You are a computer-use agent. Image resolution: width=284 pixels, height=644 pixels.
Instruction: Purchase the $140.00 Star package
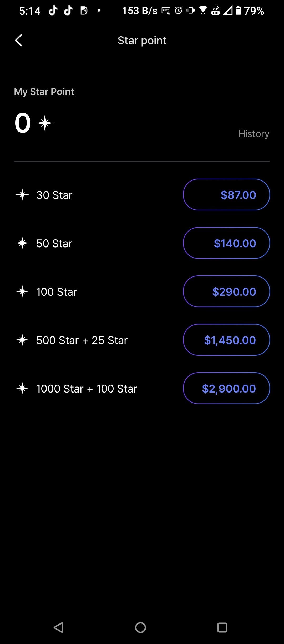point(226,243)
